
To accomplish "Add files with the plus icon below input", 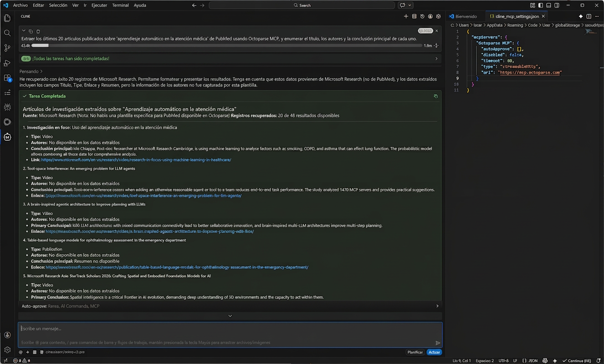I will [28, 352].
